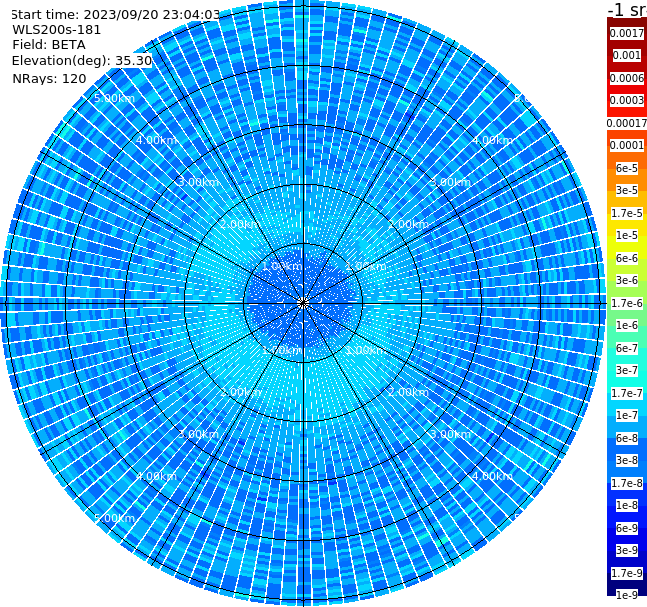Select the 0.0017 colorbar label
Screen dimensions: 647x607
click(627, 33)
